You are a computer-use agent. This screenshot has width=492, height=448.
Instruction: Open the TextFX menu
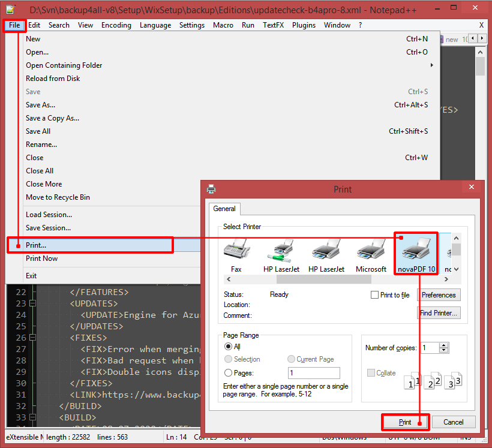pos(273,25)
